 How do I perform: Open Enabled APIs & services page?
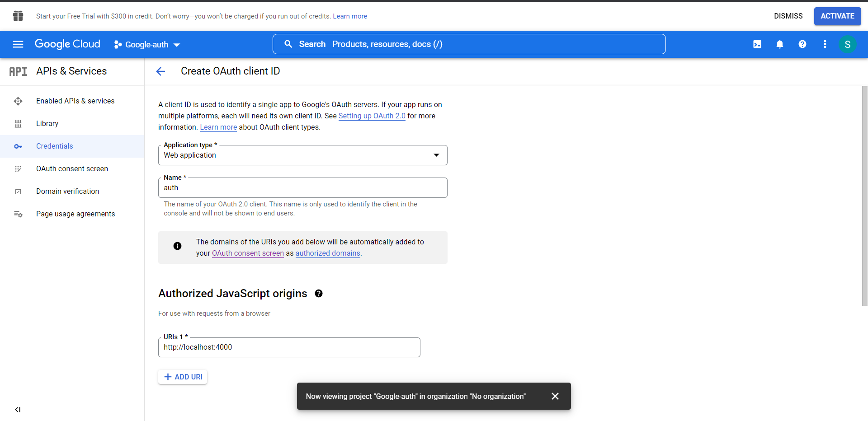pos(75,101)
